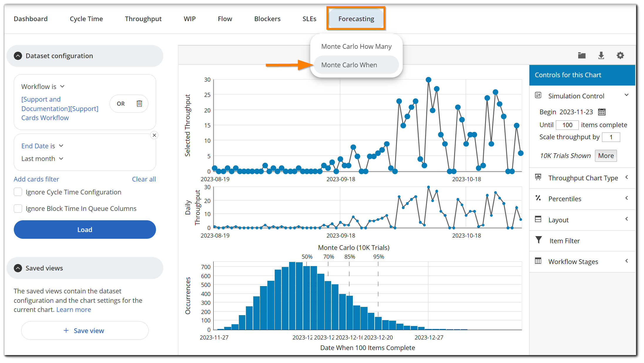Select Monte Carlo How Many from the menu
Screen dimensions: 644x363
pyautogui.click(x=356, y=46)
